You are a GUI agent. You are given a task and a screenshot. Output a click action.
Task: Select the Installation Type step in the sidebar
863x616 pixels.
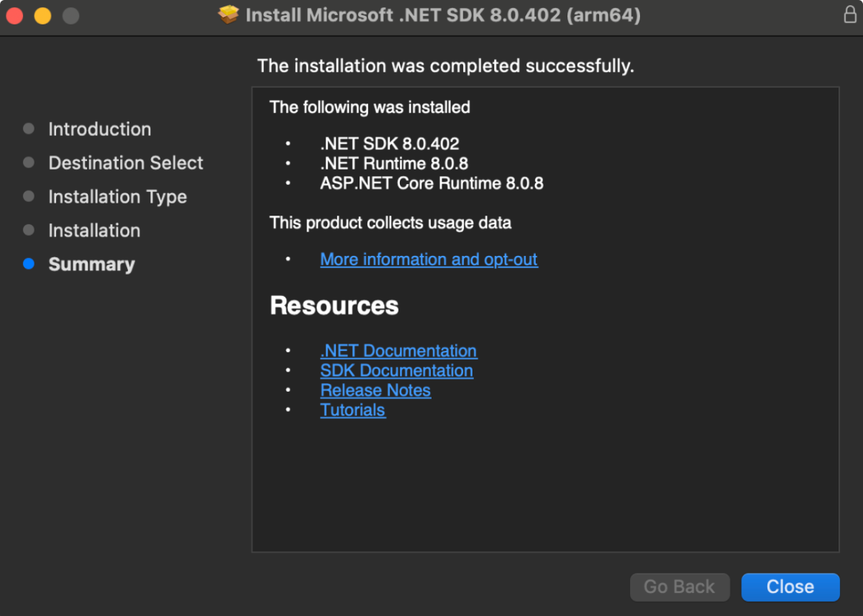click(117, 197)
